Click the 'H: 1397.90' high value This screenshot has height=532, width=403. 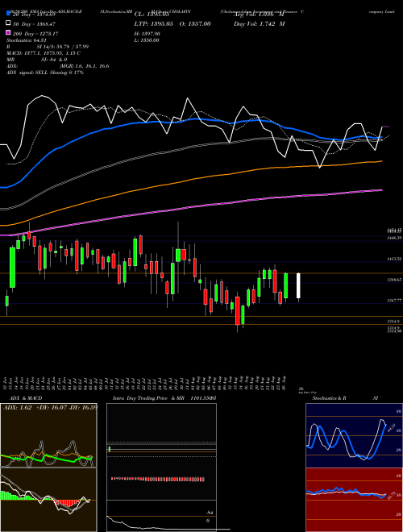point(147,34)
